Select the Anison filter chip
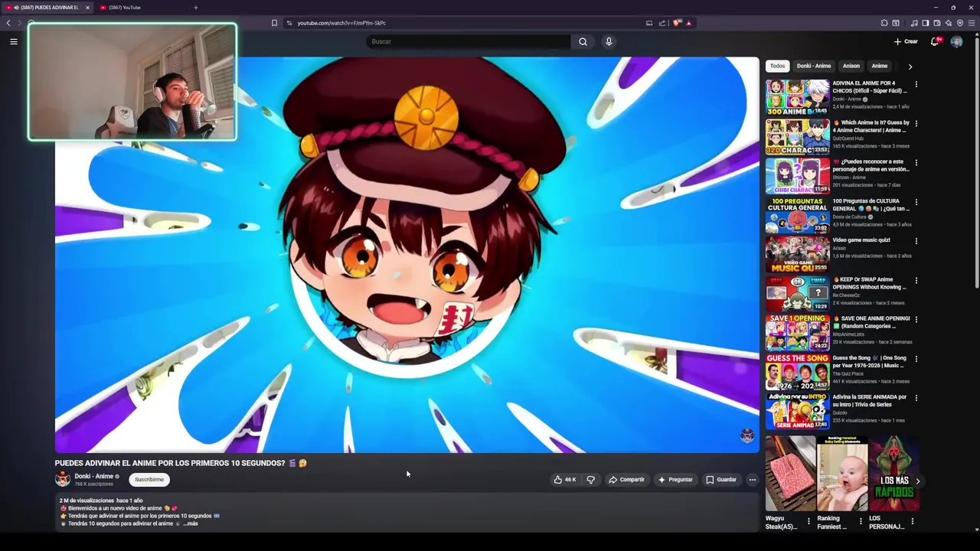 851,66
